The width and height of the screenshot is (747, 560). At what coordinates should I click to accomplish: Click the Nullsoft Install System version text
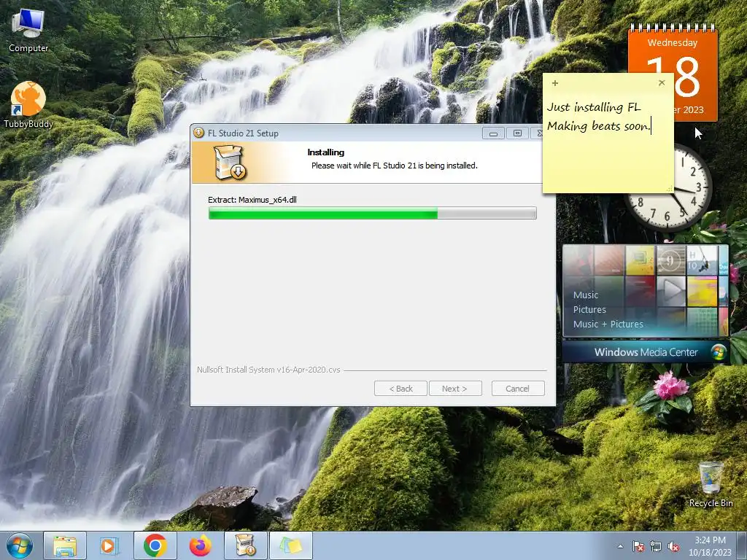(268, 370)
